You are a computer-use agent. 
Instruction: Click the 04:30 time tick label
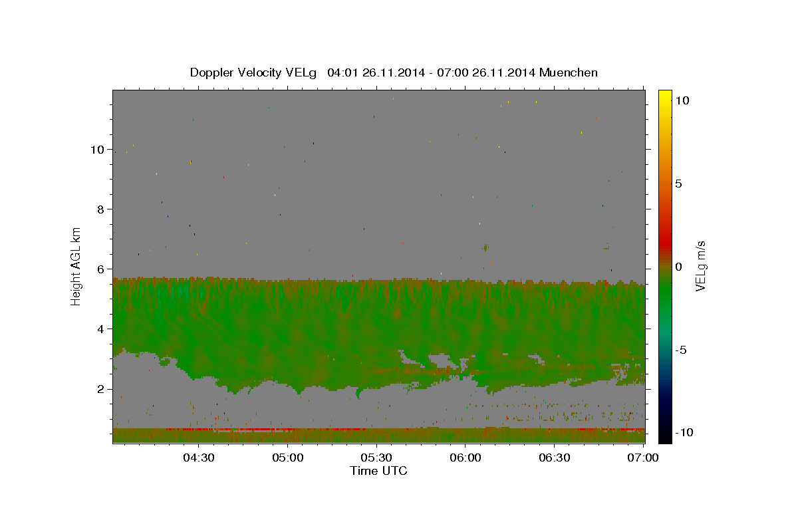point(198,458)
